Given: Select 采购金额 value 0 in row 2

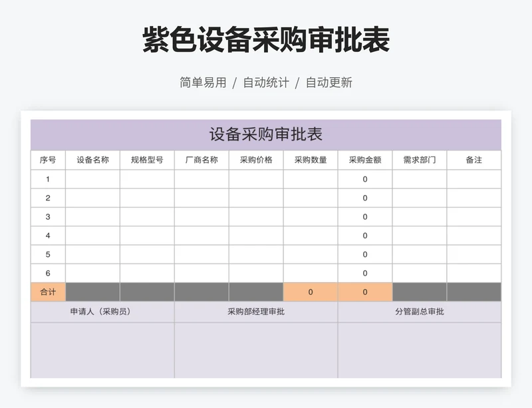Looking at the screenshot, I should [365, 198].
